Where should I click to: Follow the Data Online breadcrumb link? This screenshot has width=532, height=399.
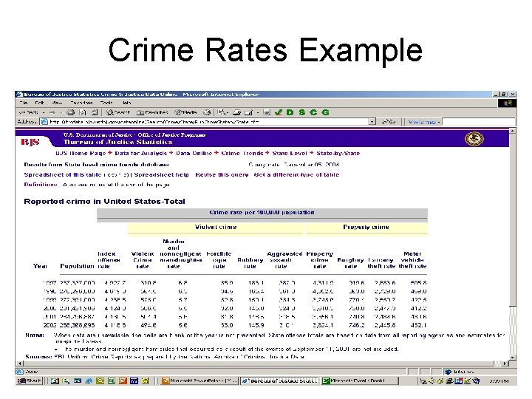[x=194, y=154]
